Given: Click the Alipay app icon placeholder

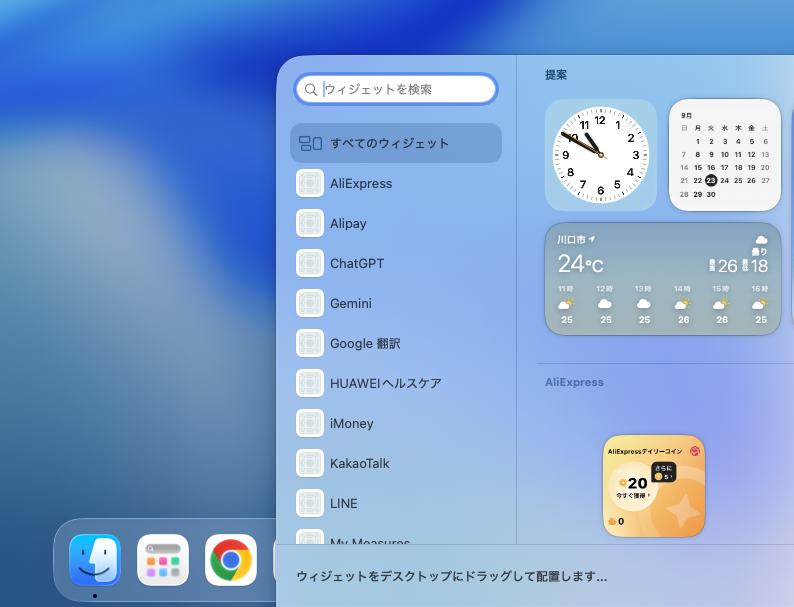Looking at the screenshot, I should point(310,223).
